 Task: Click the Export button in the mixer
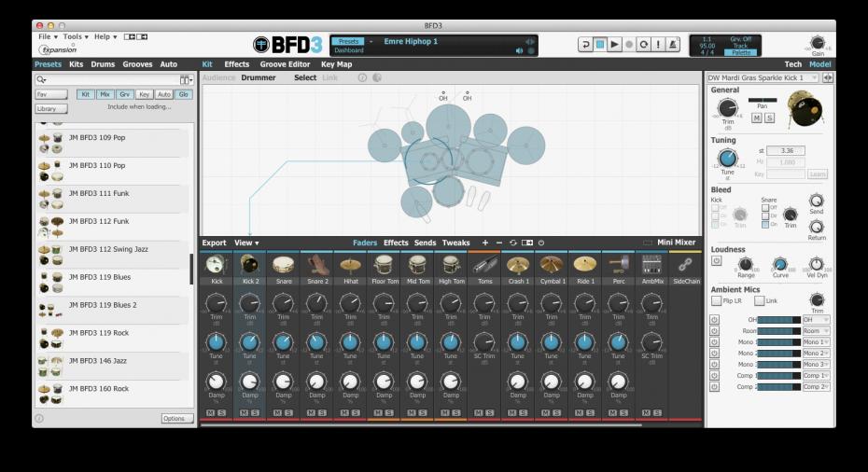pos(214,243)
